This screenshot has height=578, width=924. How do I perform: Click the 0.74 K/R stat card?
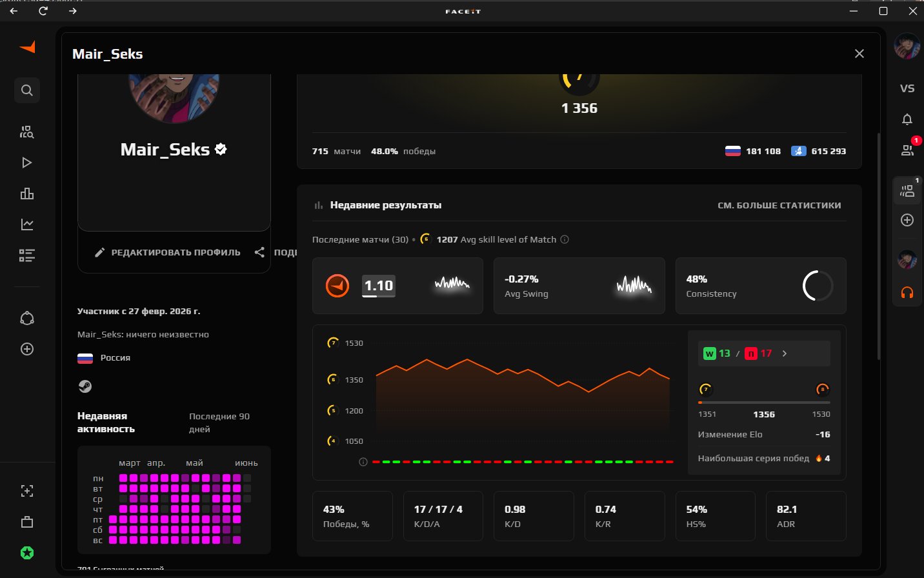tap(625, 516)
